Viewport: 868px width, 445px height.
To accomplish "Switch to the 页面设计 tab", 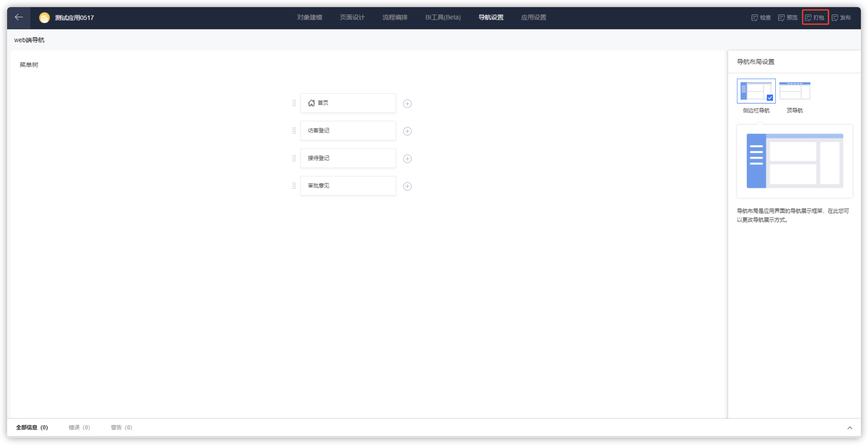I will point(352,17).
